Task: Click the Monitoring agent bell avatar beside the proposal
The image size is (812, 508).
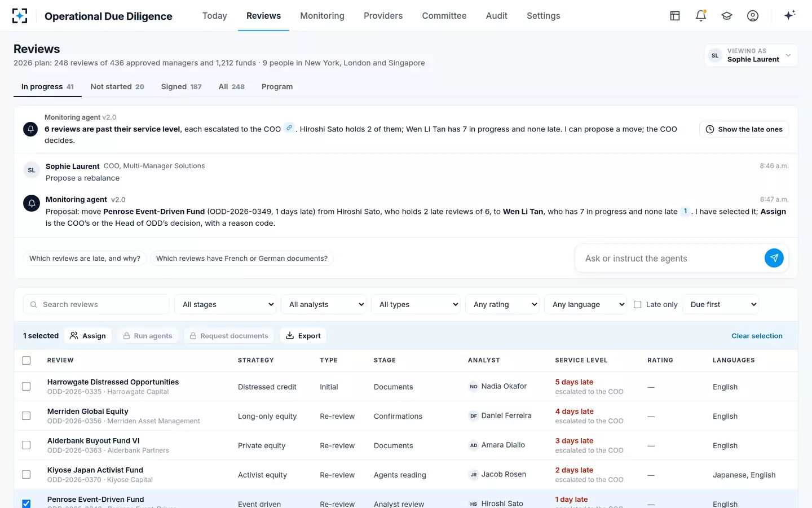Action: point(32,203)
